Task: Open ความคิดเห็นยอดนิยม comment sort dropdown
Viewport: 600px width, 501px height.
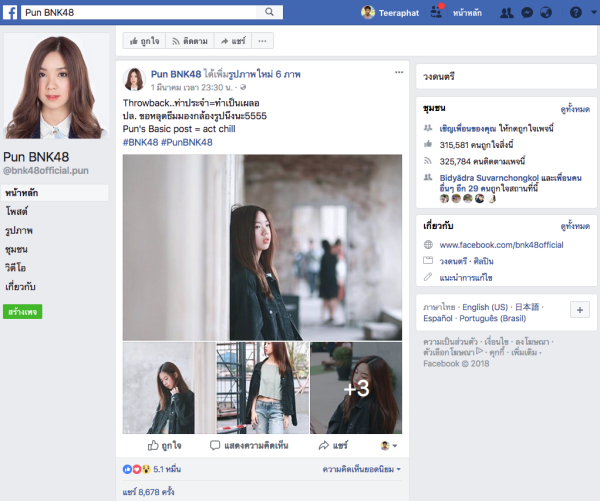Action: click(x=361, y=469)
